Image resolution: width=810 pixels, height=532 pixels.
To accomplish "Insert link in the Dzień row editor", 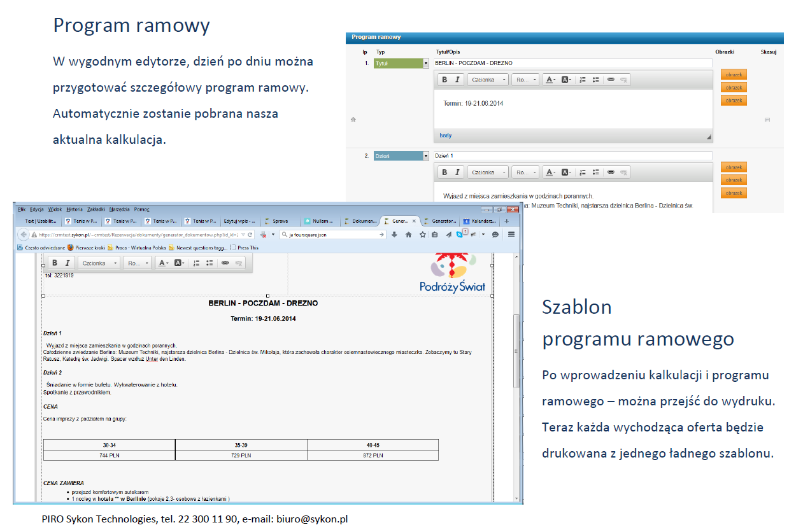I will click(x=611, y=172).
